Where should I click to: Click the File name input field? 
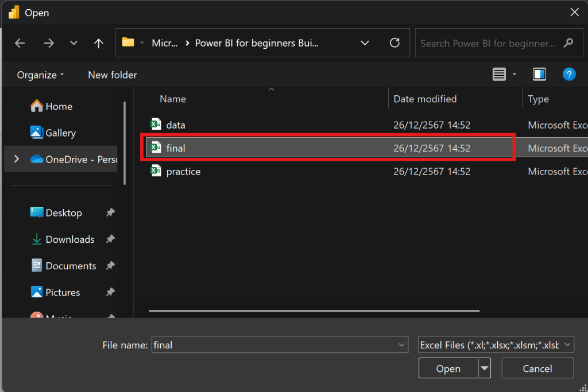click(x=276, y=345)
